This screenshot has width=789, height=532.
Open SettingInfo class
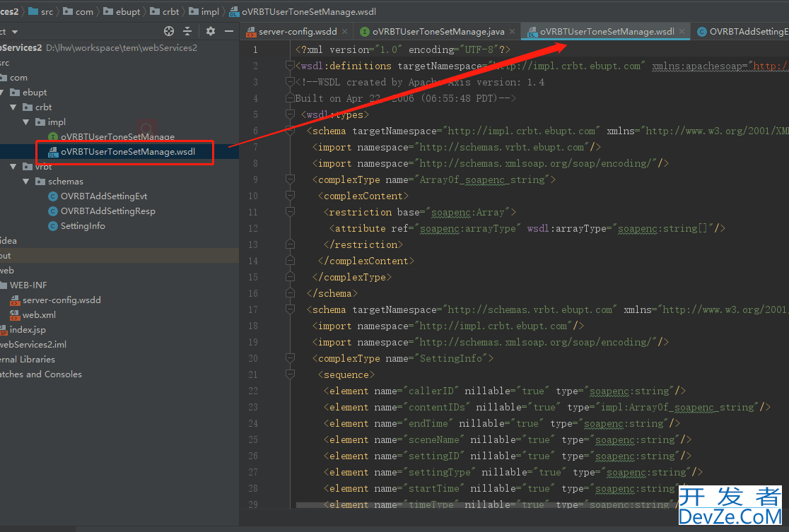83,226
